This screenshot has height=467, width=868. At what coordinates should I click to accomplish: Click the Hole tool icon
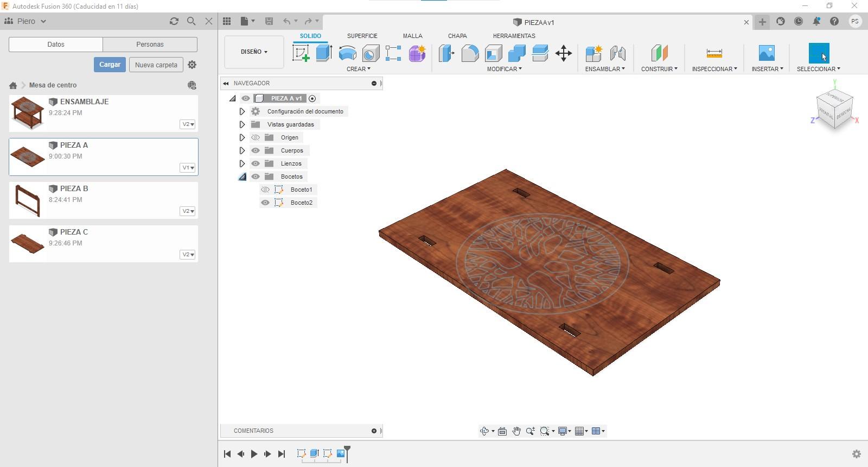click(371, 53)
